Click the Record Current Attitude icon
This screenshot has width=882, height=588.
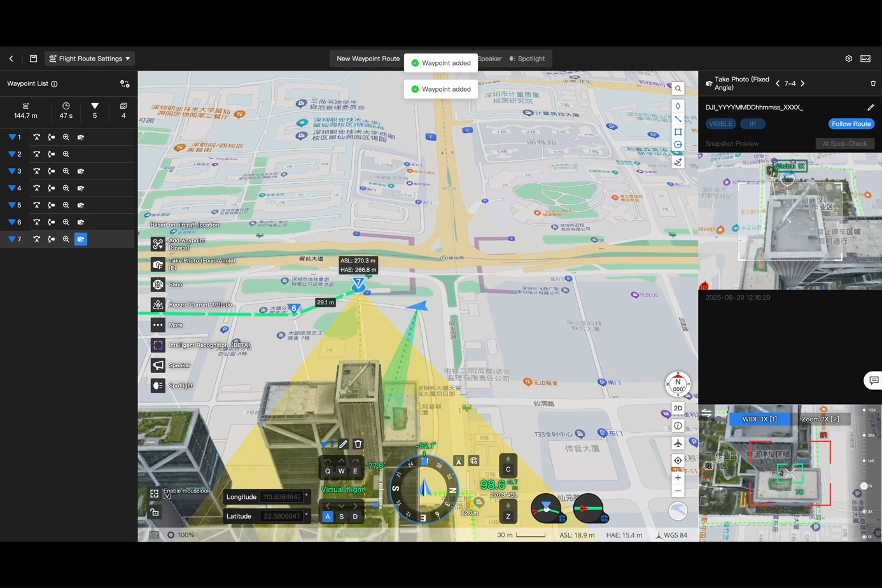(x=158, y=305)
